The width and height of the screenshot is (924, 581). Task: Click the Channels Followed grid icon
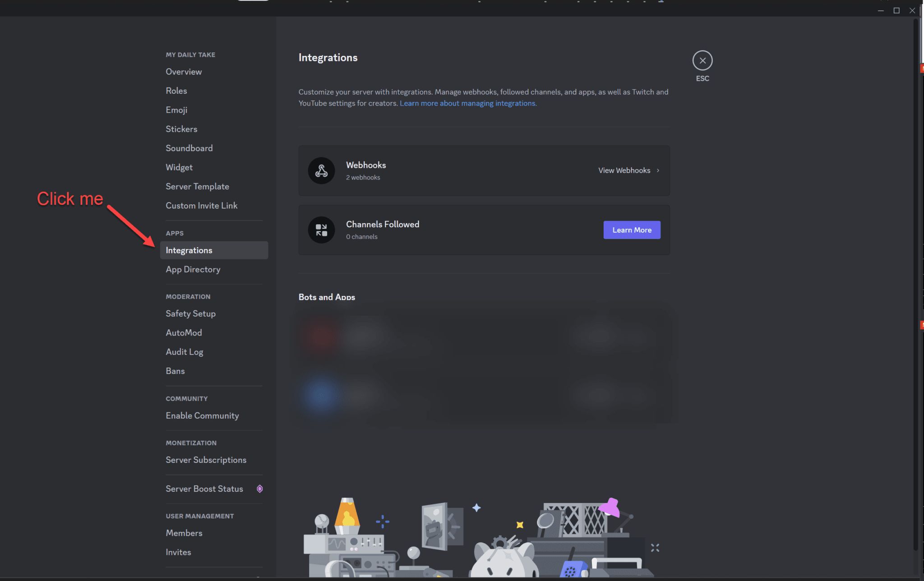click(x=321, y=230)
